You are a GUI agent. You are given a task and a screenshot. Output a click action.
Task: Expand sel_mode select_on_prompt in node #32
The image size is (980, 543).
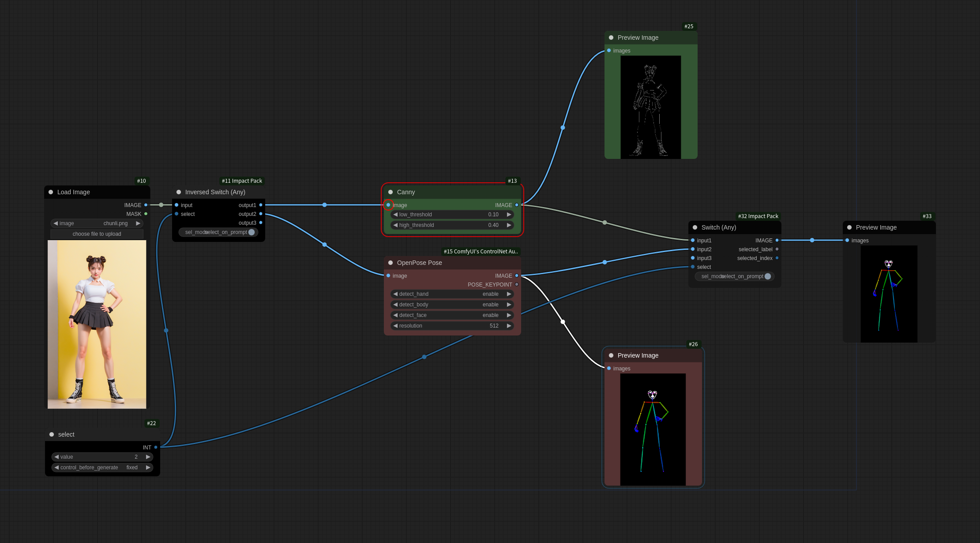pyautogui.click(x=734, y=276)
